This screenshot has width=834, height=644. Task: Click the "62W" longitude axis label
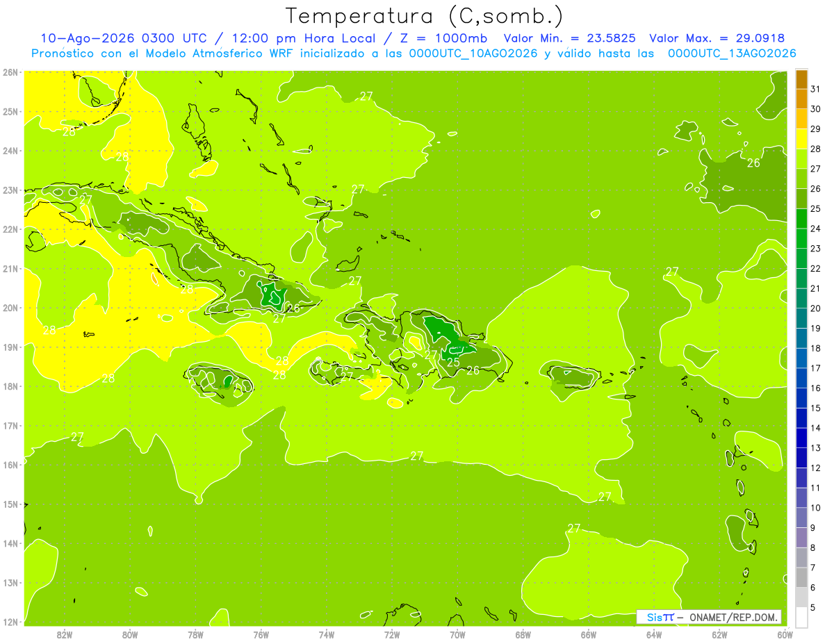coord(720,634)
